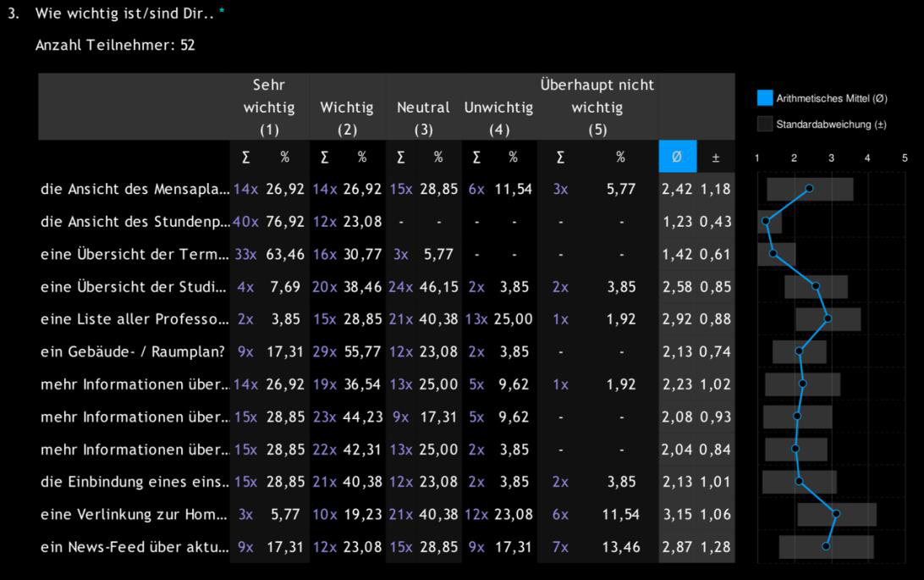Click the 'Anzahl Teilnehmer: 52' text
Screen dimensions: 924x580
click(115, 45)
